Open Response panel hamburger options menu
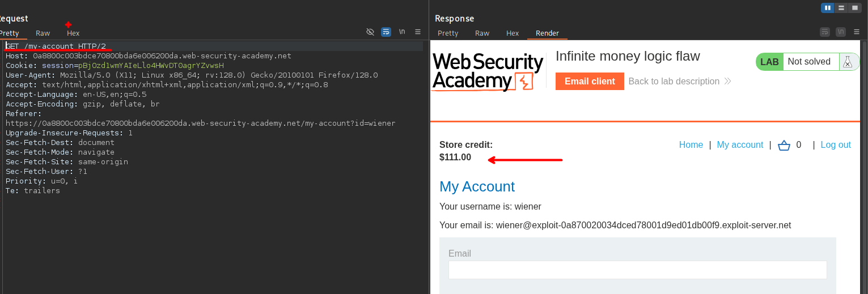The image size is (868, 294). coord(857,32)
